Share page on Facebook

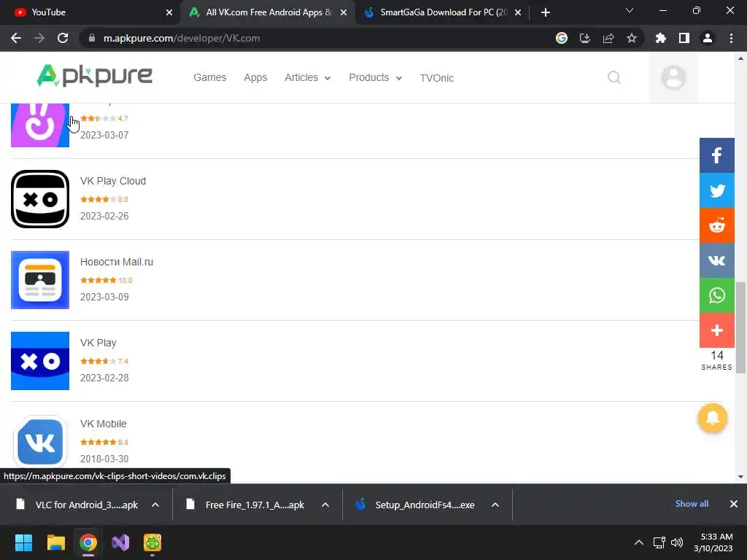click(x=716, y=155)
